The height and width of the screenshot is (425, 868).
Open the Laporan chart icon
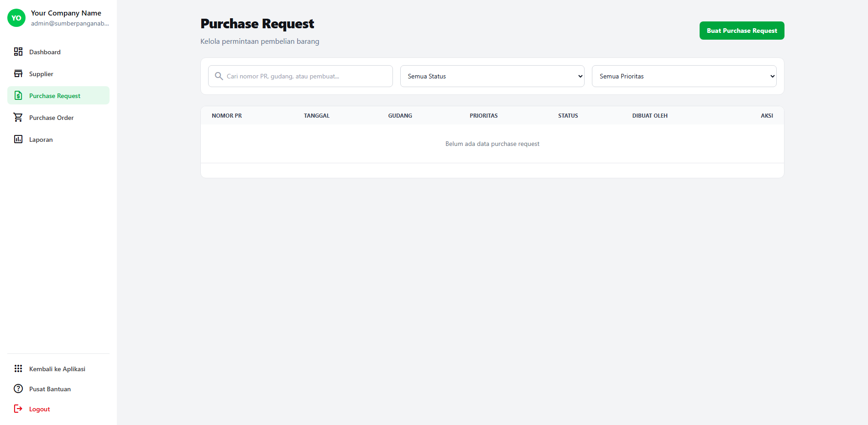coord(18,139)
